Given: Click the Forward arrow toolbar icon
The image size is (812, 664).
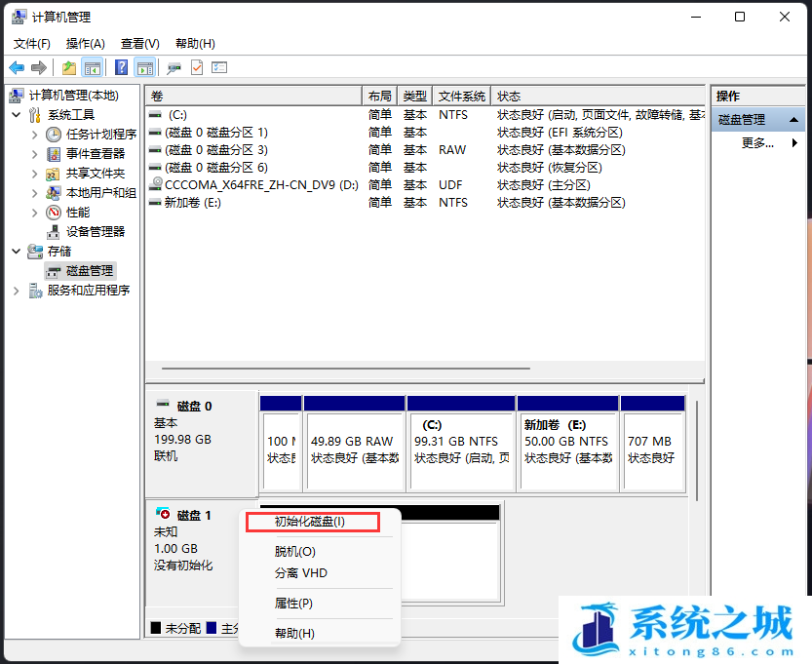Looking at the screenshot, I should pyautogui.click(x=39, y=67).
